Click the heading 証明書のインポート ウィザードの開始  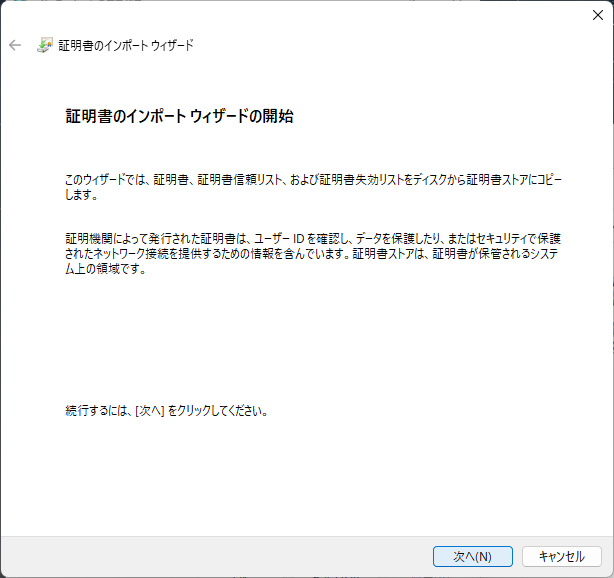click(x=179, y=116)
